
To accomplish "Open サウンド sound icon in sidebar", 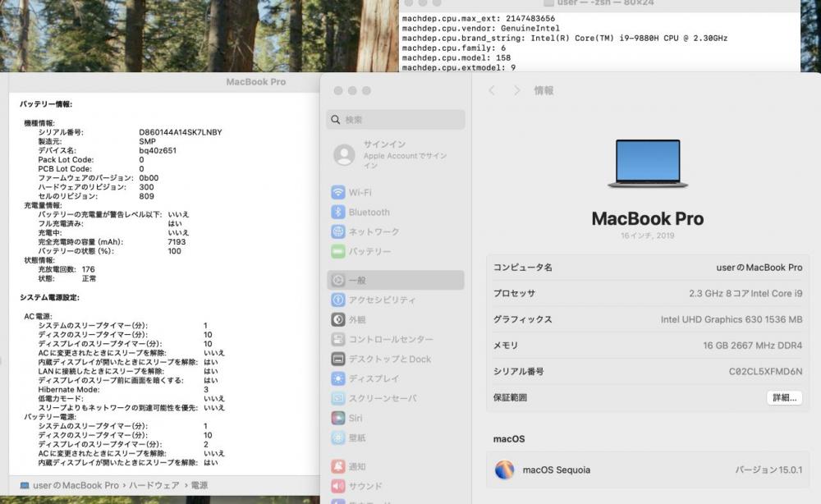I will click(338, 486).
